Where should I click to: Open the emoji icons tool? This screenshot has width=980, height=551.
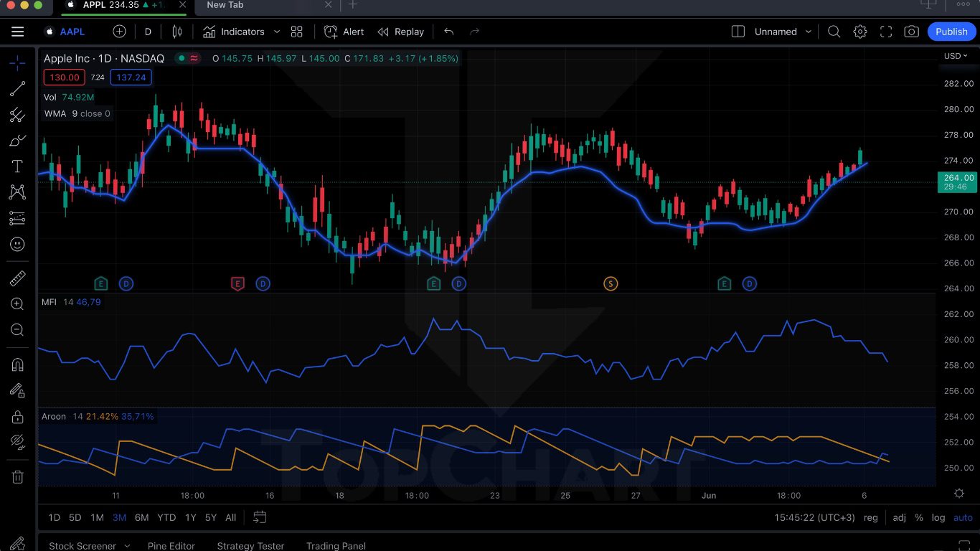pyautogui.click(x=17, y=244)
